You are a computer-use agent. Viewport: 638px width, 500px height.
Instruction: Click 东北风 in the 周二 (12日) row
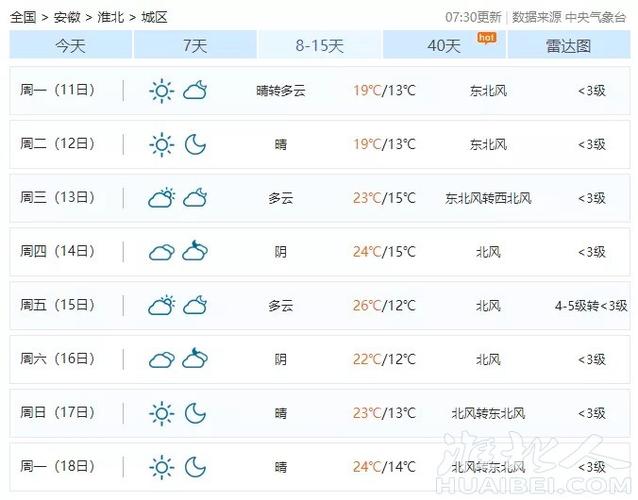click(x=488, y=144)
